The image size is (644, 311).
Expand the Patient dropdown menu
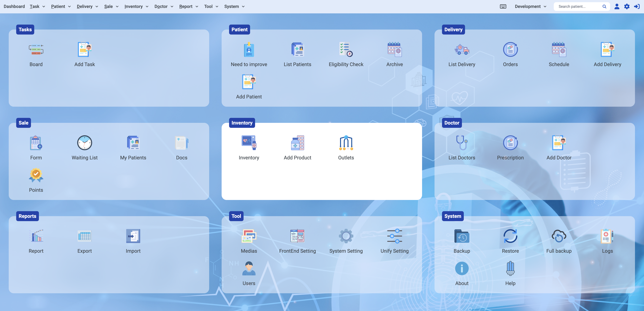[61, 7]
